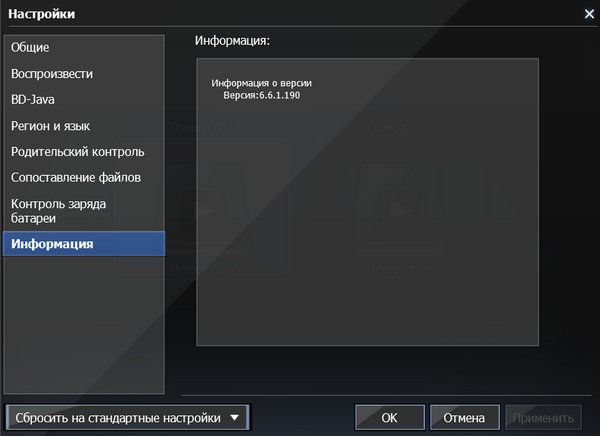The image size is (600, 436).
Task: Confirm settings with the OK button
Action: click(x=390, y=418)
